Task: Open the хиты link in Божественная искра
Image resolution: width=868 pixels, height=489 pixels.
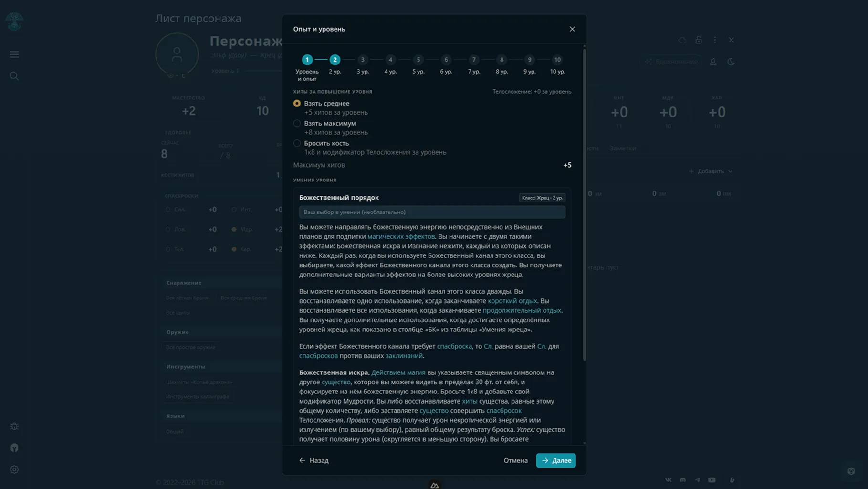Action: point(470,402)
